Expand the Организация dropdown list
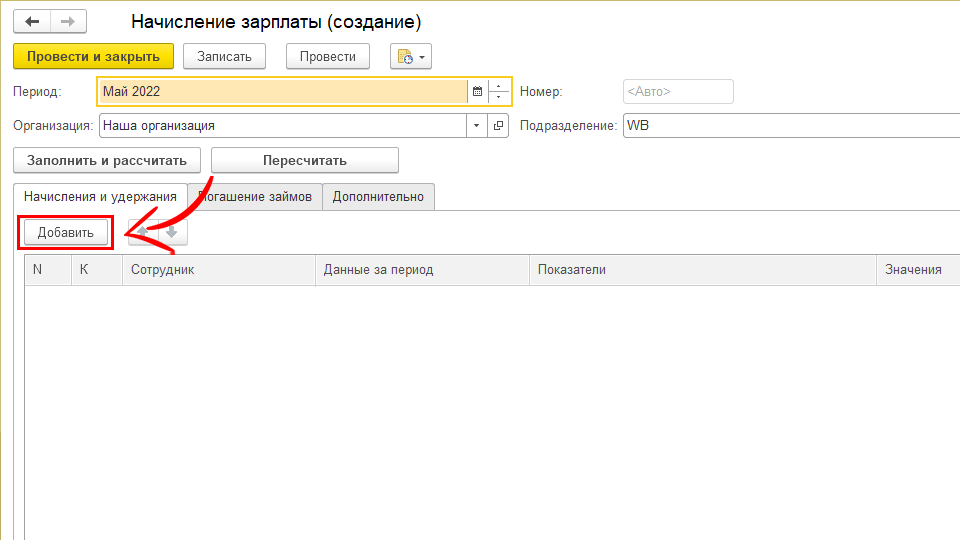 [x=476, y=126]
